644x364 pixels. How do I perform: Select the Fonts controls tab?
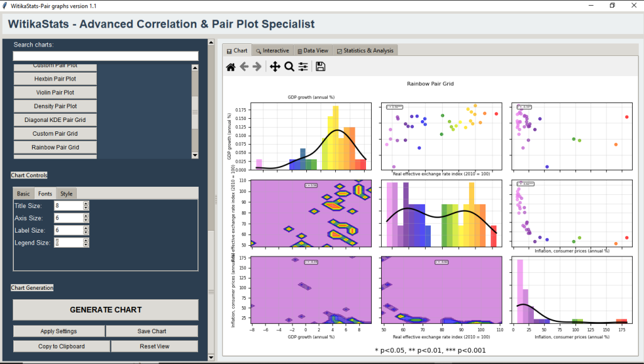45,194
